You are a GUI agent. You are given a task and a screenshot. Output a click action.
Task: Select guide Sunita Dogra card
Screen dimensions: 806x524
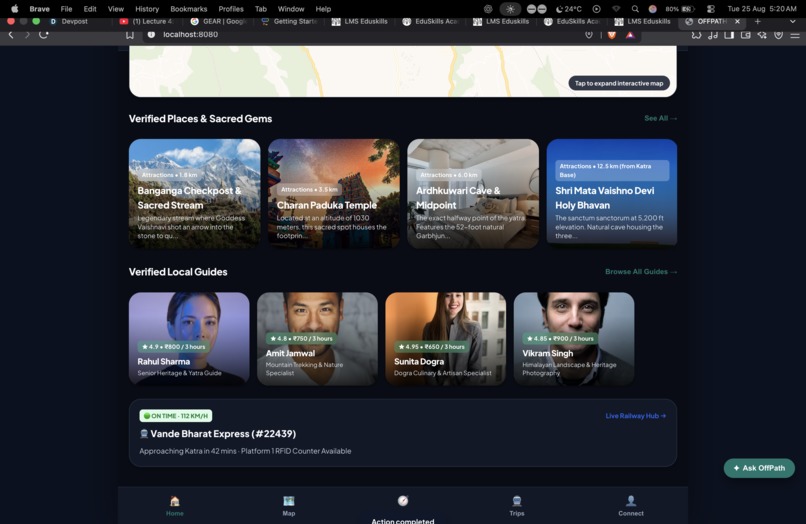(446, 338)
